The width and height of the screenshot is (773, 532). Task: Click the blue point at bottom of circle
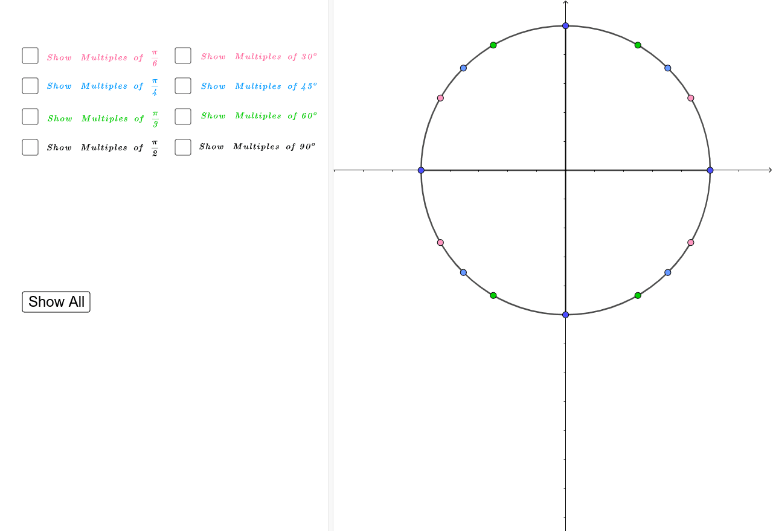[x=566, y=314]
